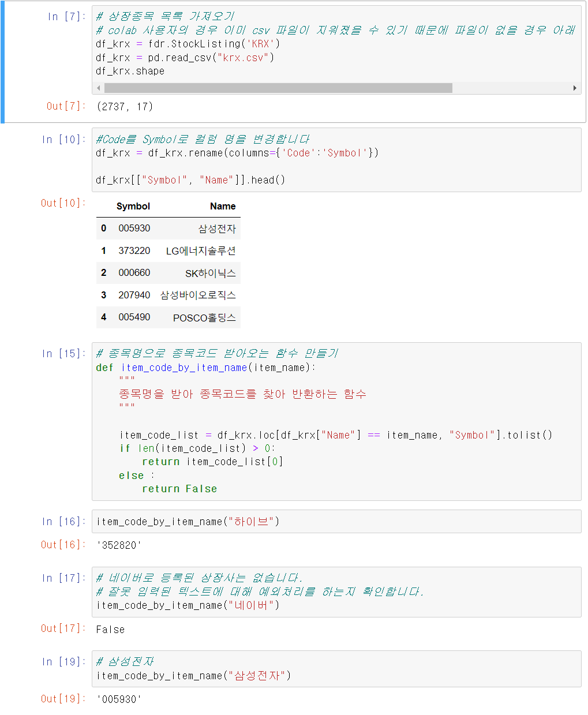Screen dimensions: 588x715
Task: Click the cell 373220 in output table
Action: 134,251
